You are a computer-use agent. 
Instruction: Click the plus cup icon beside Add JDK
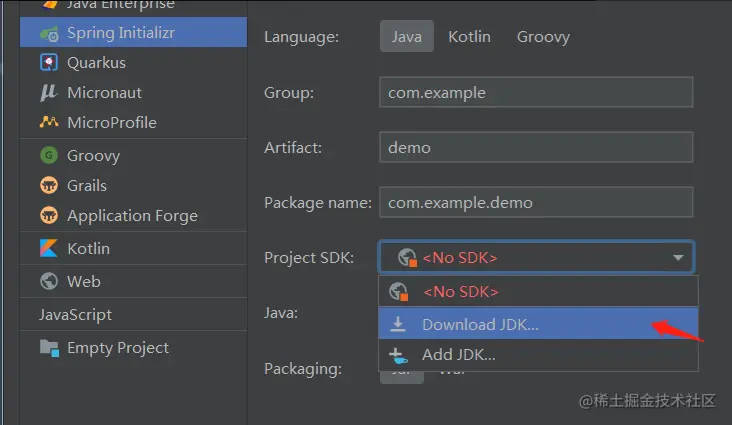[398, 355]
